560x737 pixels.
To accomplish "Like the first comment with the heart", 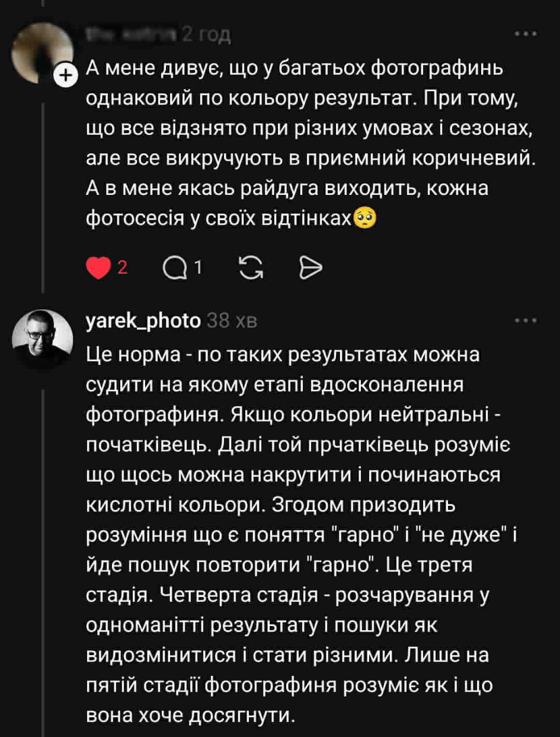I will tap(99, 268).
